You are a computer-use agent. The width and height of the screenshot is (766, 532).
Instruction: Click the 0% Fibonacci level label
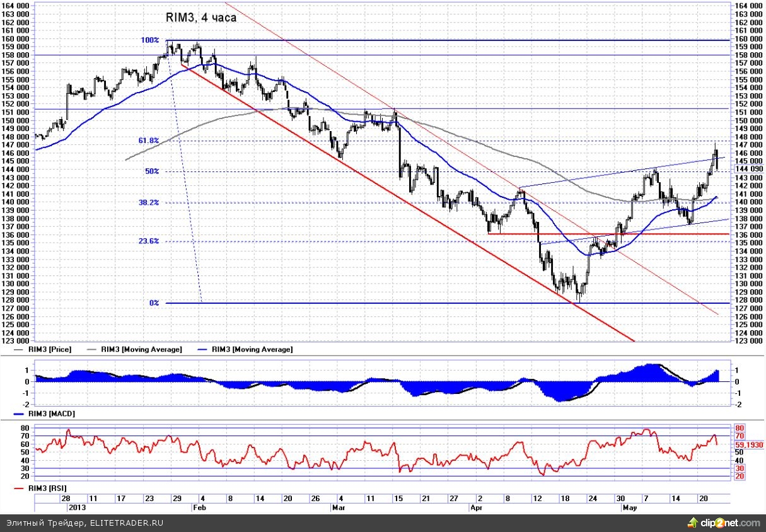[154, 303]
